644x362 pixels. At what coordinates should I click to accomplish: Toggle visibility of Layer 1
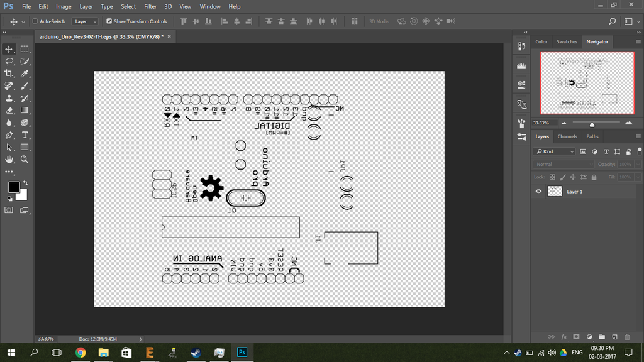point(538,191)
